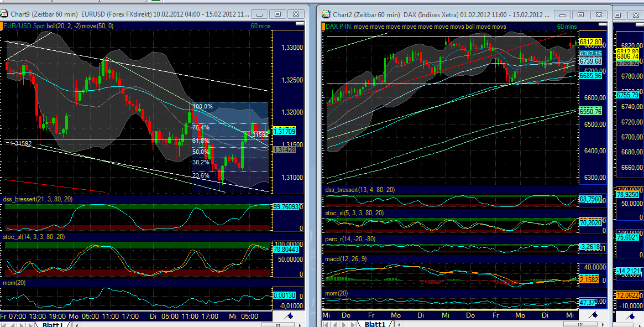Click the chart icon in Chart9 title bar
The height and width of the screenshot is (327, 644).
coord(5,14)
